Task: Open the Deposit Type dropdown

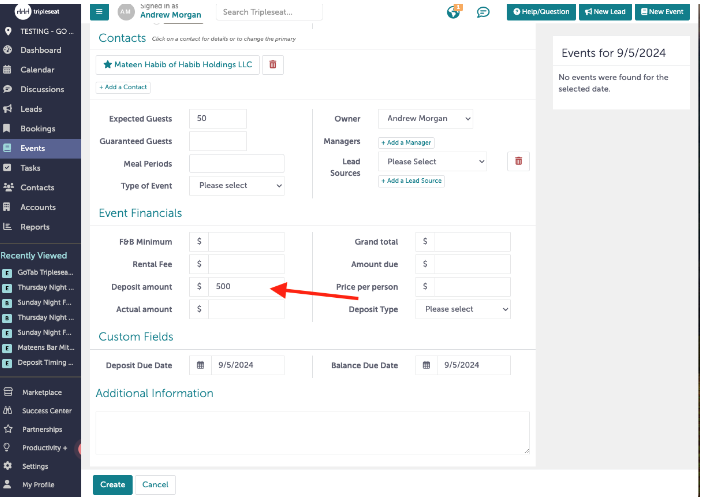Action: tap(463, 310)
